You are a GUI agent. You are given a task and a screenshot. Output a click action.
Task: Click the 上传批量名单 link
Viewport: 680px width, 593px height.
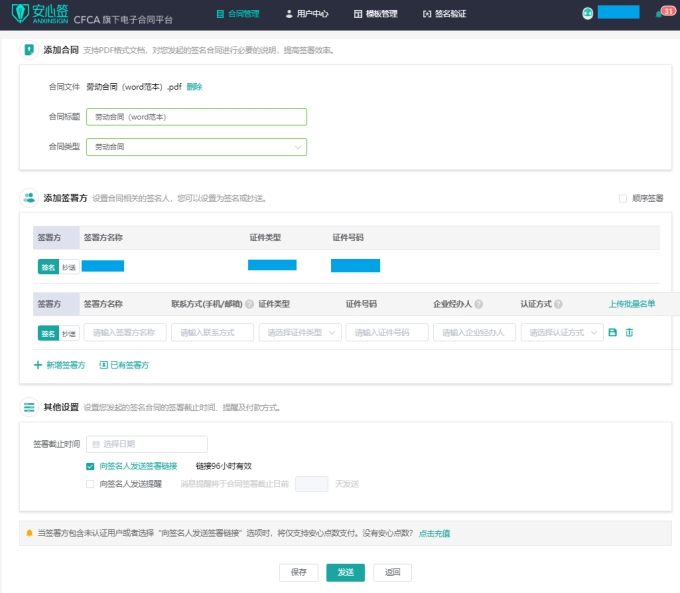click(632, 304)
